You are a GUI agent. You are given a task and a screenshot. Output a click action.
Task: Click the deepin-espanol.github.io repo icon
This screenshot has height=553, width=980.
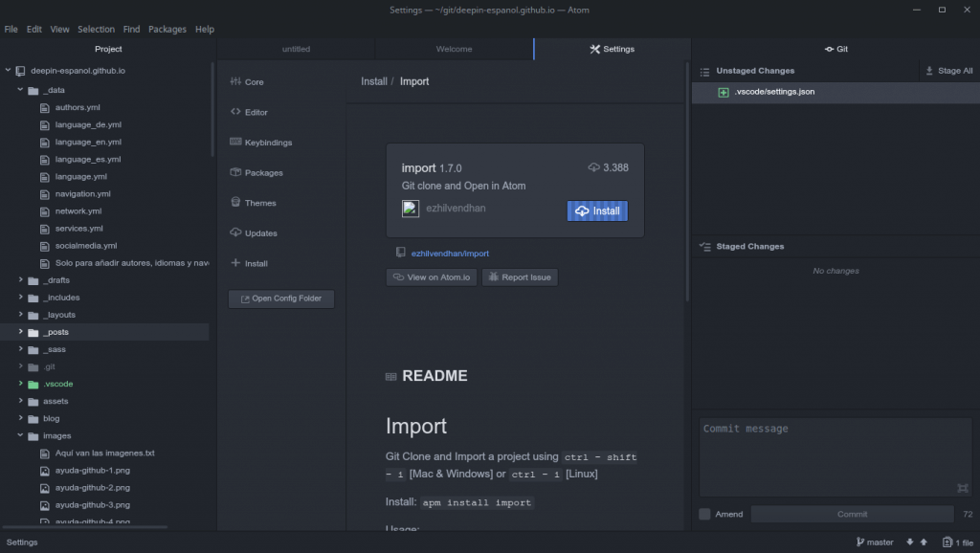coord(21,71)
